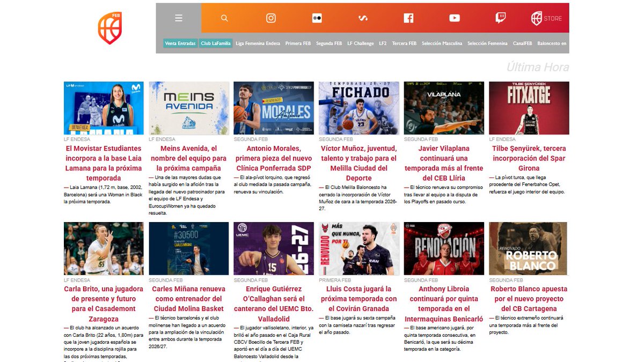Image resolution: width=644 pixels, height=362 pixels.
Task: Select Primera FEB in the navigation
Action: 298,43
